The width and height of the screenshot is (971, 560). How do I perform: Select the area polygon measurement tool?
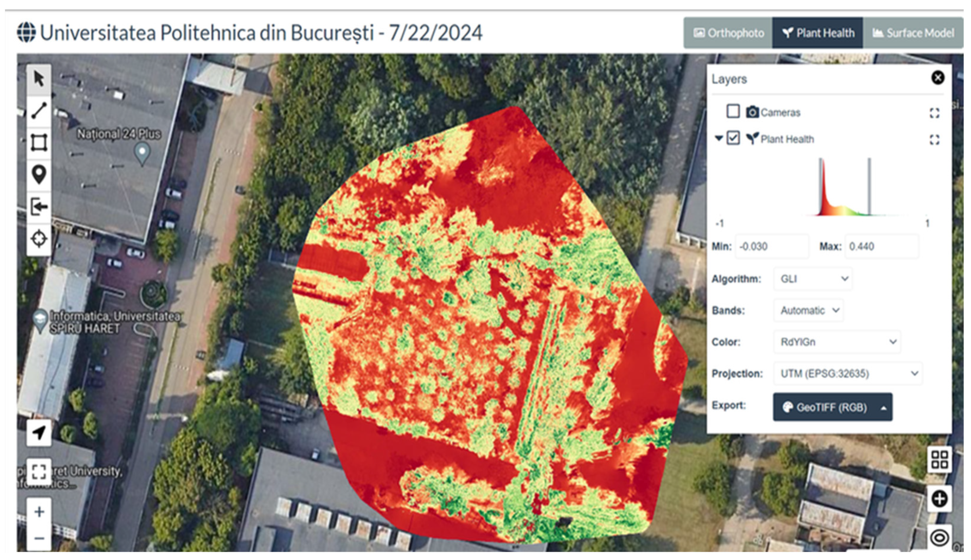pyautogui.click(x=39, y=143)
